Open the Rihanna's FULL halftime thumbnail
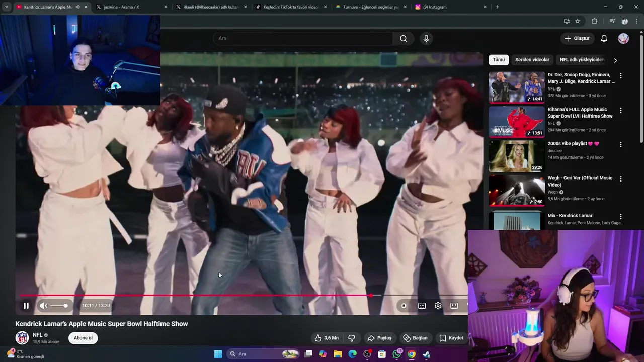Screen dimensions: 644x362 516,121
